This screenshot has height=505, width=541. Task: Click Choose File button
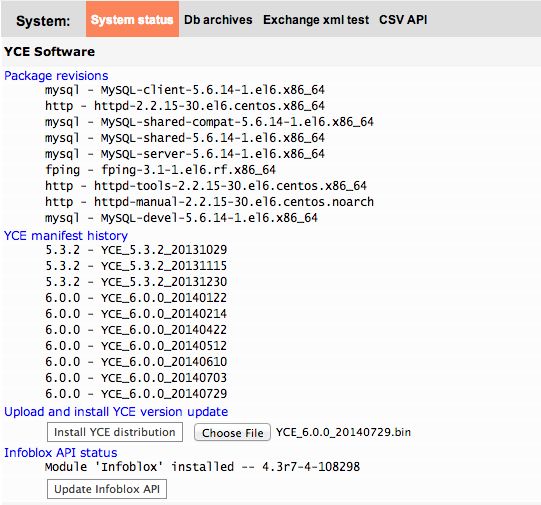232,433
